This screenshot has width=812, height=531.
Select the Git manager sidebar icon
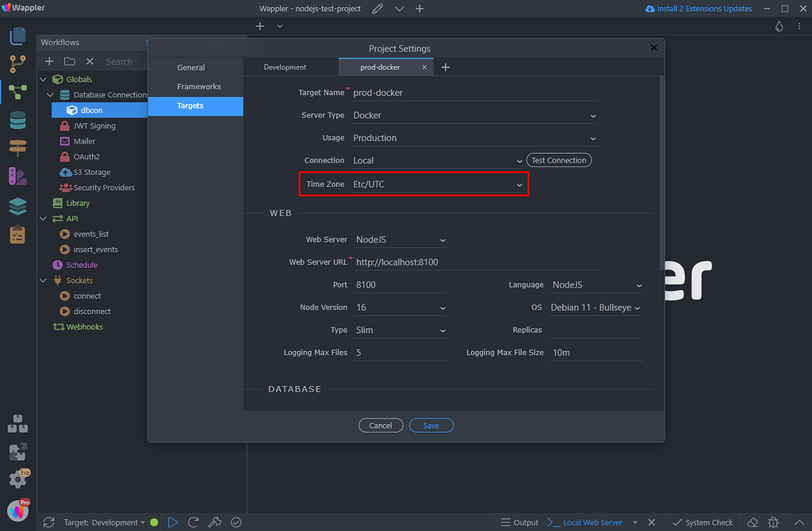coord(17,64)
